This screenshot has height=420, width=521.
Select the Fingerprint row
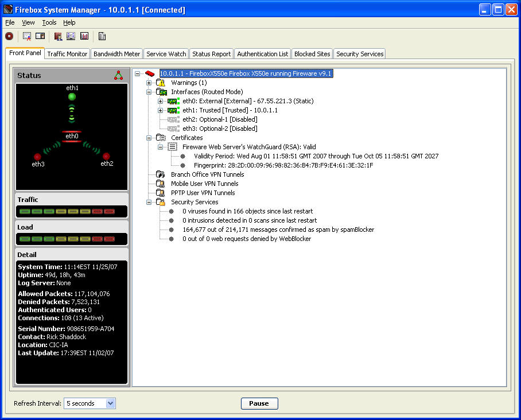tap(283, 165)
